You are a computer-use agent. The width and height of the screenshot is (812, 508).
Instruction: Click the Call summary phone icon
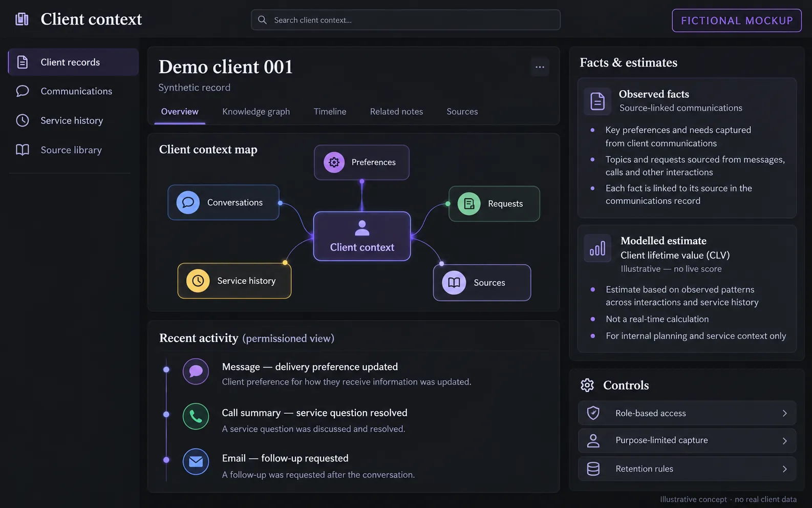pyautogui.click(x=196, y=416)
